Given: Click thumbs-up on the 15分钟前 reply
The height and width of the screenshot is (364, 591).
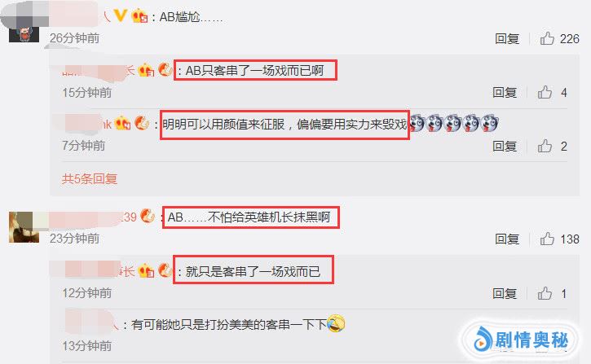Looking at the screenshot, I should tap(545, 92).
